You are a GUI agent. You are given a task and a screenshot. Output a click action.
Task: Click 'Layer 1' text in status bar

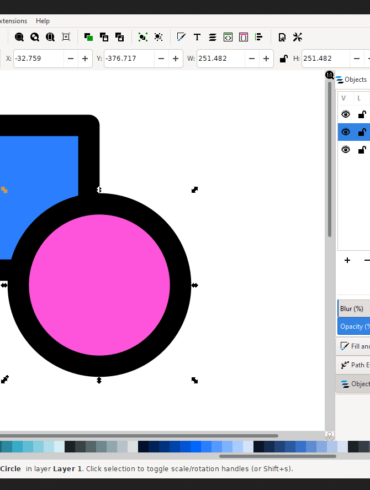pyautogui.click(x=67, y=469)
